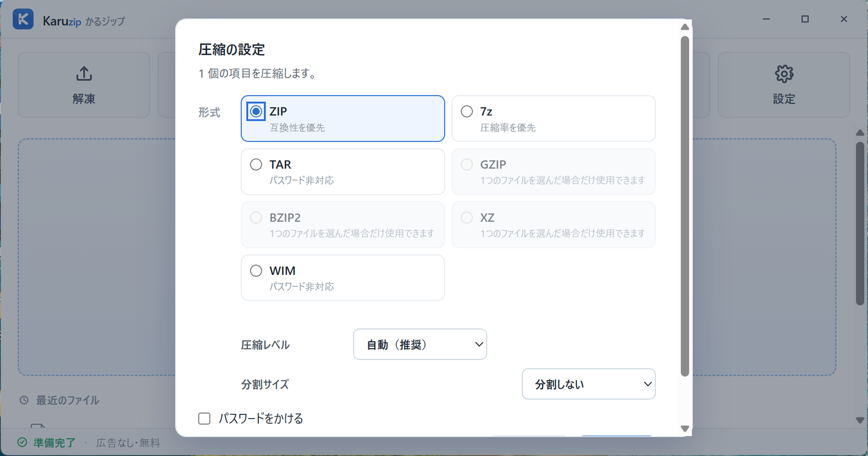Click the dialog scrollbar down arrow

[685, 428]
